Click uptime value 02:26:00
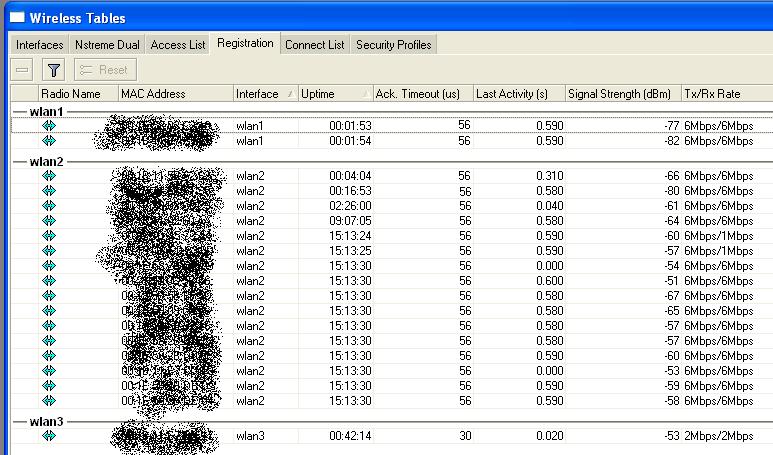 coord(351,206)
